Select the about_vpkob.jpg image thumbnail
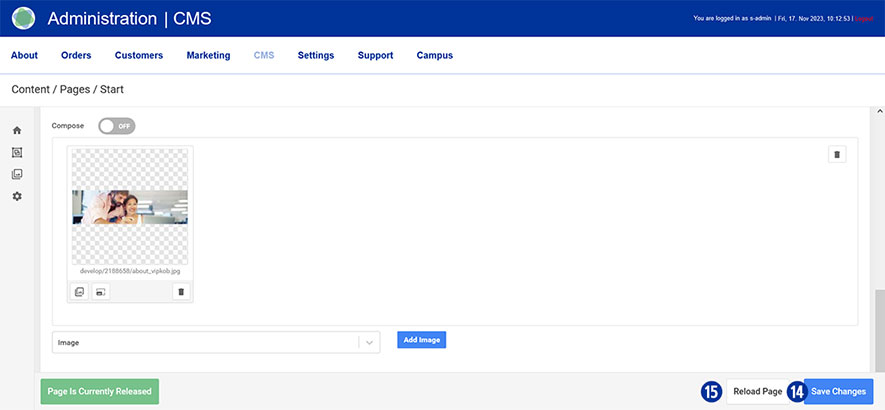 [130, 207]
